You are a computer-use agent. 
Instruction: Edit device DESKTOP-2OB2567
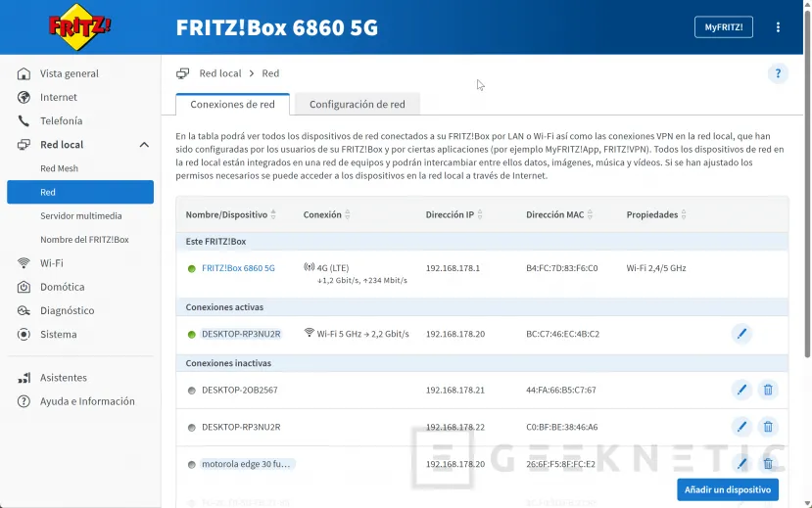[741, 390]
